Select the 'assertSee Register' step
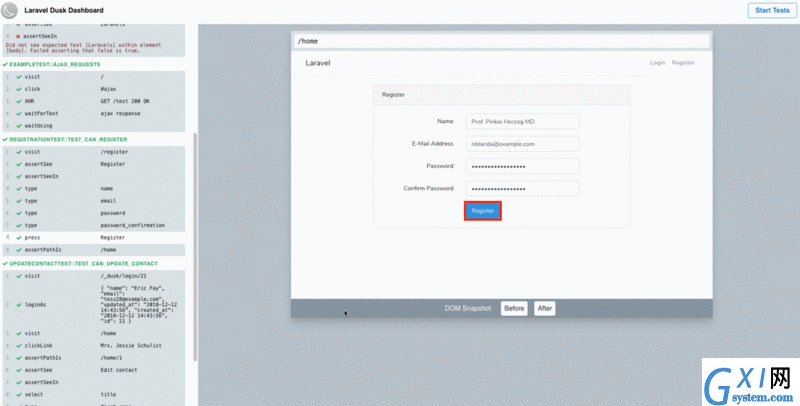Viewport: 800px width, 406px height. coord(94,164)
